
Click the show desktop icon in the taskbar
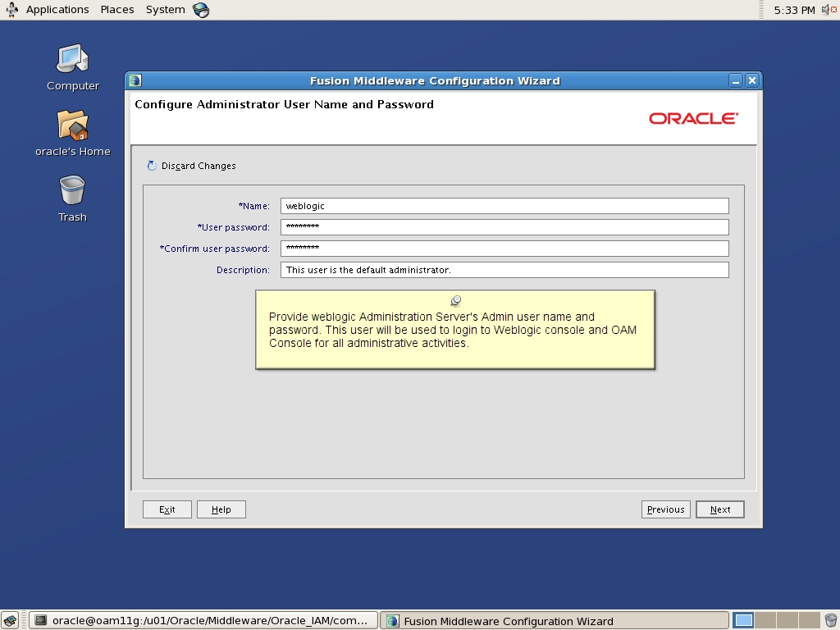pos(10,620)
